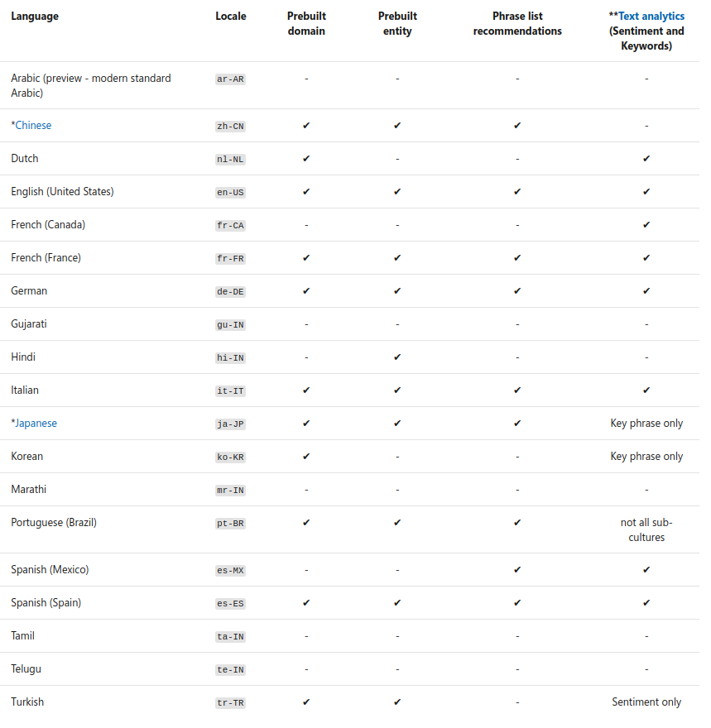Click Turkish's Prebuilt entity checkmark
Viewport: 711px width, 728px height.
pos(397,702)
